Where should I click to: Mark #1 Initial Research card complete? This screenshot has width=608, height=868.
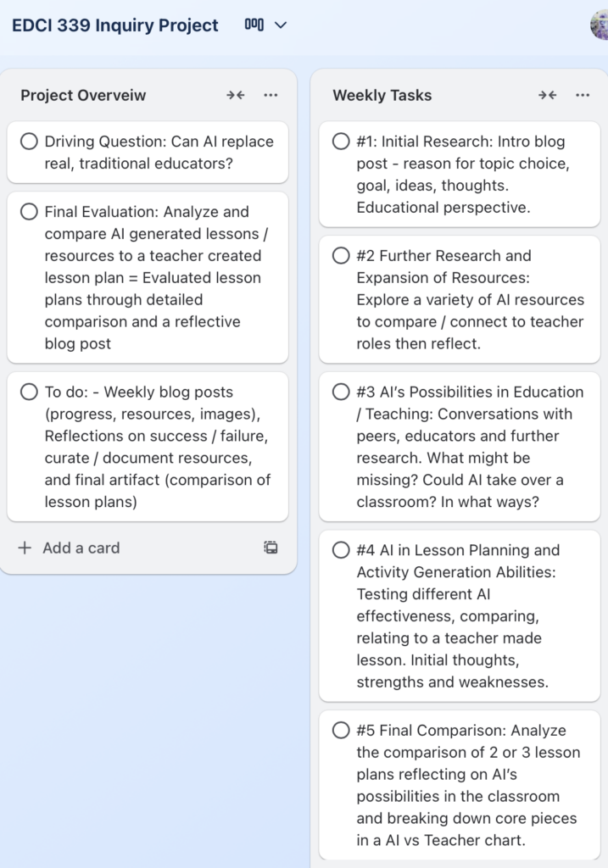click(x=341, y=142)
